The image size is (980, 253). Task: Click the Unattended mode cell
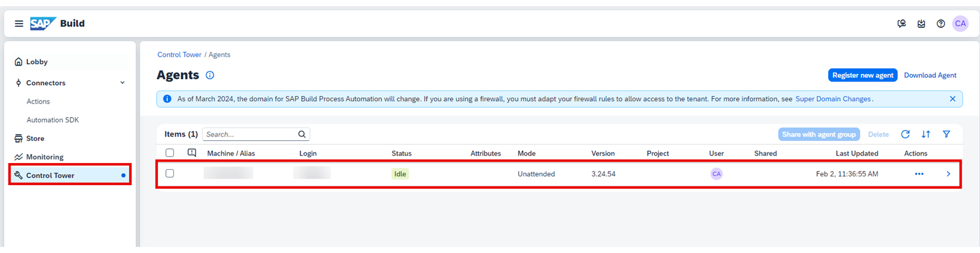tap(536, 174)
